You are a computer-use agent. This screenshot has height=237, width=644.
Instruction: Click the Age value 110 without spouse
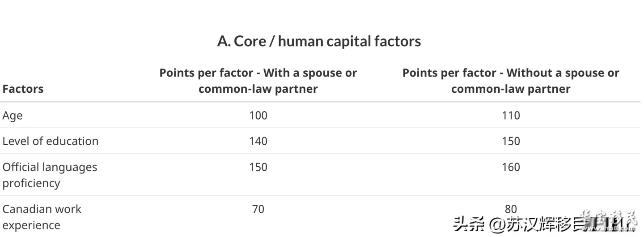point(511,115)
